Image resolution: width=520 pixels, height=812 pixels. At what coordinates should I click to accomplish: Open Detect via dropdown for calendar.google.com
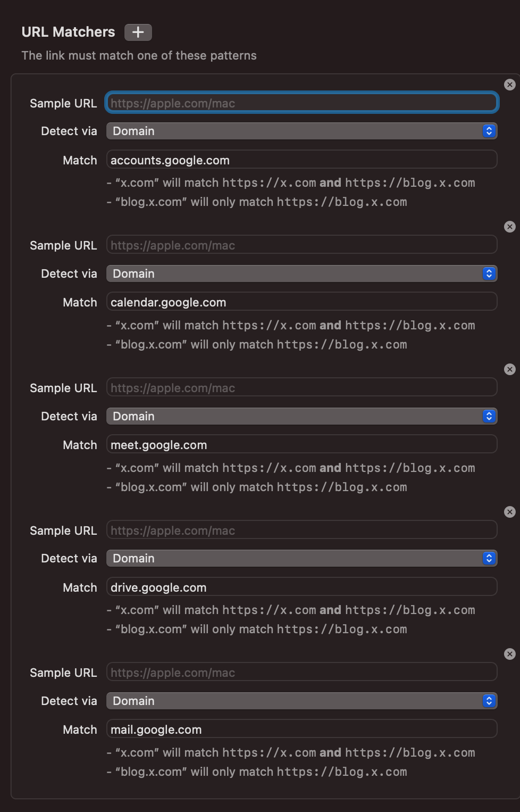pyautogui.click(x=301, y=274)
